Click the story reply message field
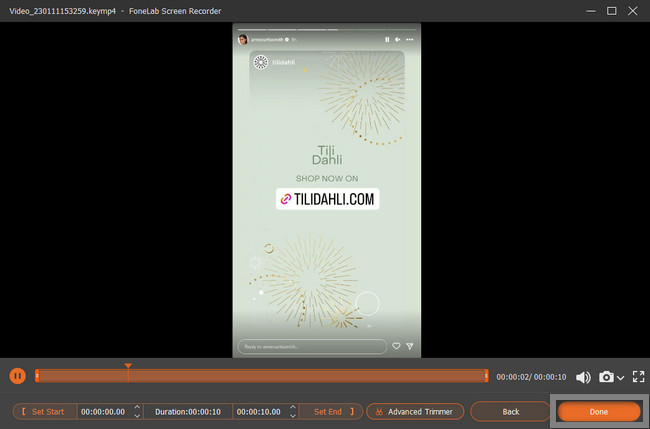 pyautogui.click(x=312, y=347)
